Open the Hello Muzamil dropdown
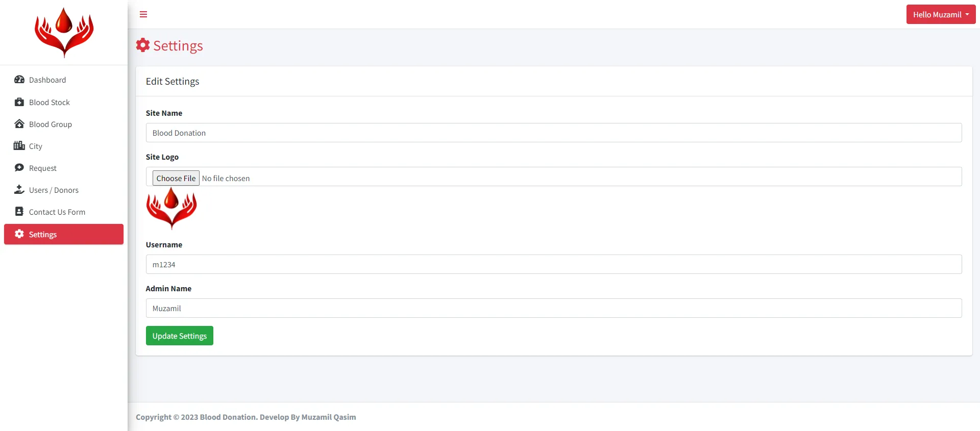Image resolution: width=980 pixels, height=431 pixels. [941, 14]
